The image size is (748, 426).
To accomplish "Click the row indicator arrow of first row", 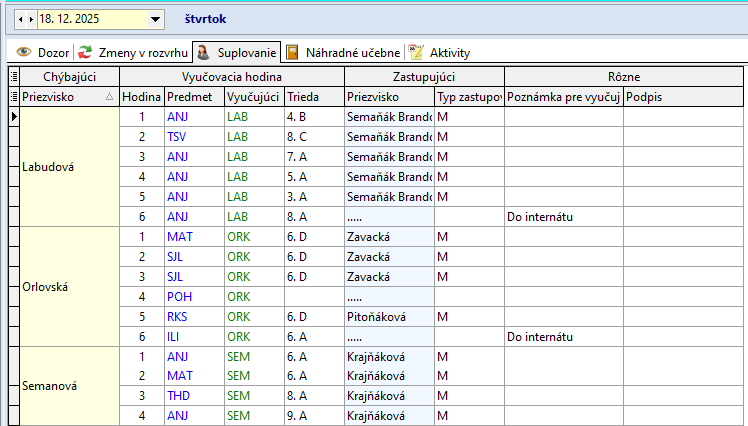I will (x=14, y=117).
